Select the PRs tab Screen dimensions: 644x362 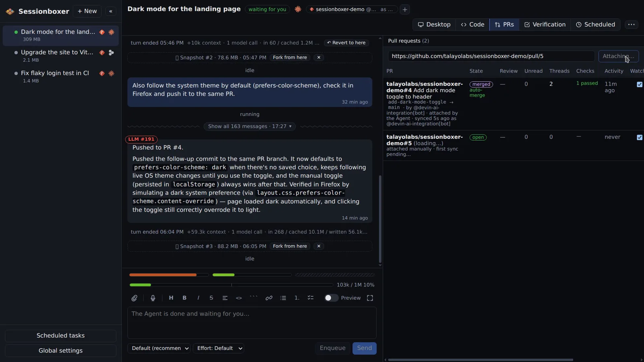504,25
